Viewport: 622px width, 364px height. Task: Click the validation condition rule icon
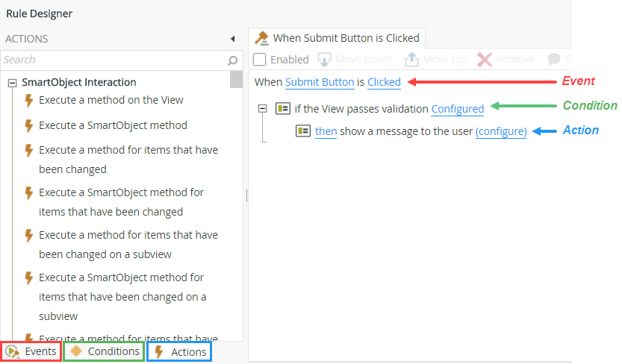[x=283, y=109]
